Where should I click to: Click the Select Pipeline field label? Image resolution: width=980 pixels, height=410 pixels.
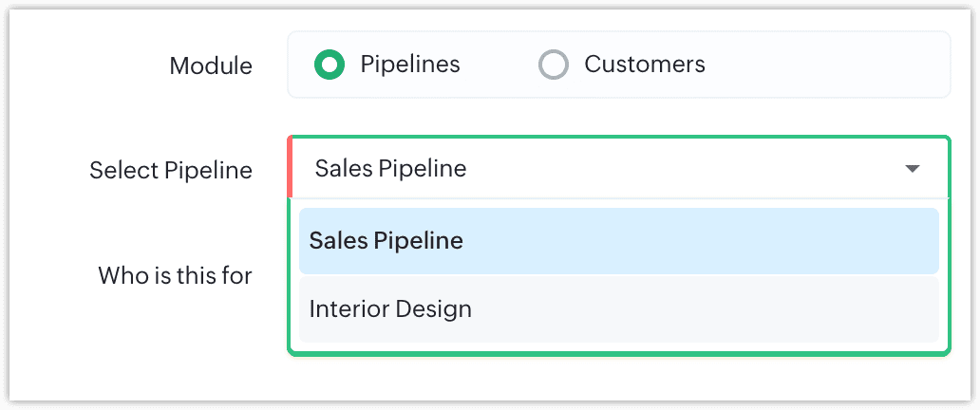click(171, 170)
